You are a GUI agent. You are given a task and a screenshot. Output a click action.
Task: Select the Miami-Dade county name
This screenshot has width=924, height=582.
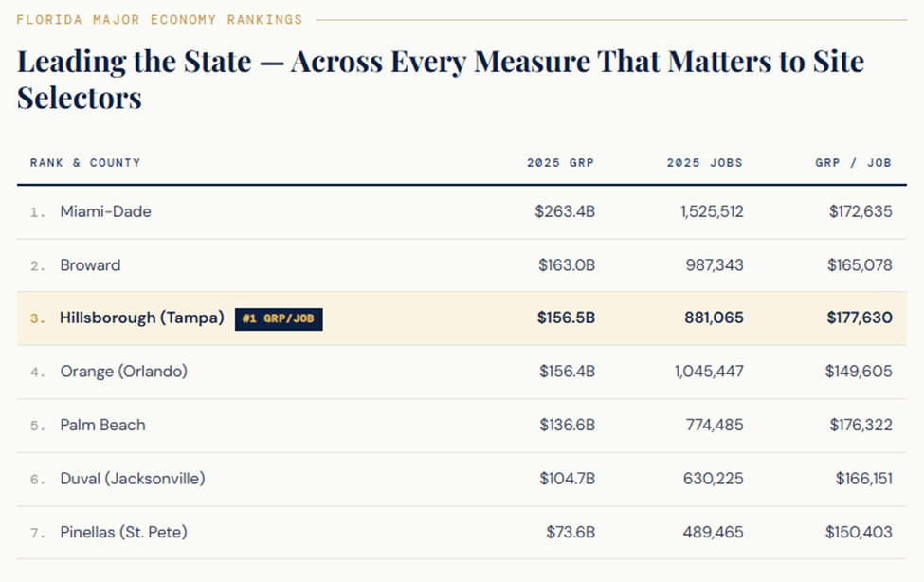pyautogui.click(x=105, y=211)
